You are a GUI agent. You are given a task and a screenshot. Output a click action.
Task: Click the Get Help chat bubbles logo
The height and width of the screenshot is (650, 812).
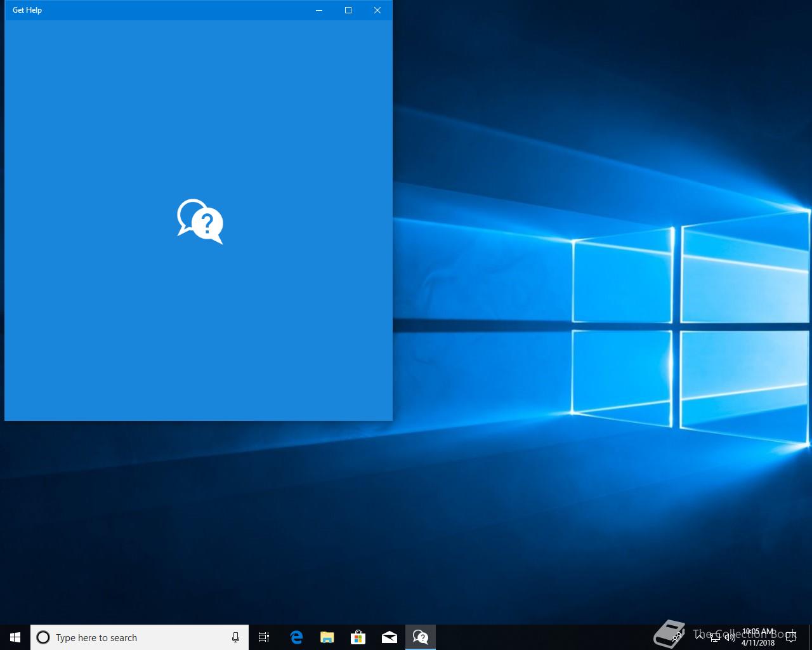click(x=200, y=222)
